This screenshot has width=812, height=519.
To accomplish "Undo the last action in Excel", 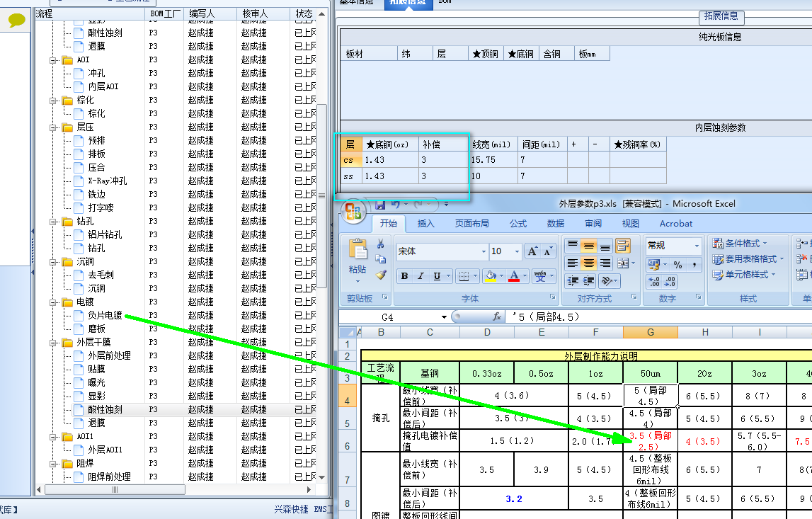I will tap(396, 205).
